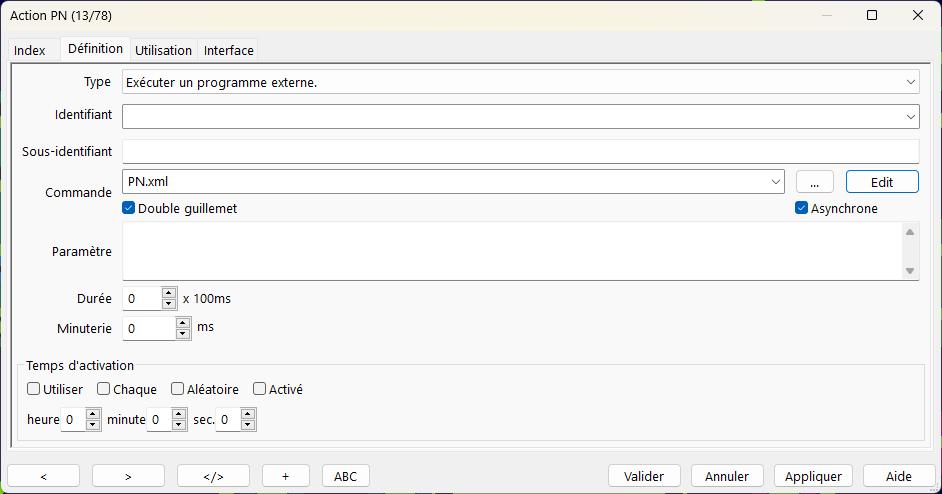Click the Edit button

882,181
